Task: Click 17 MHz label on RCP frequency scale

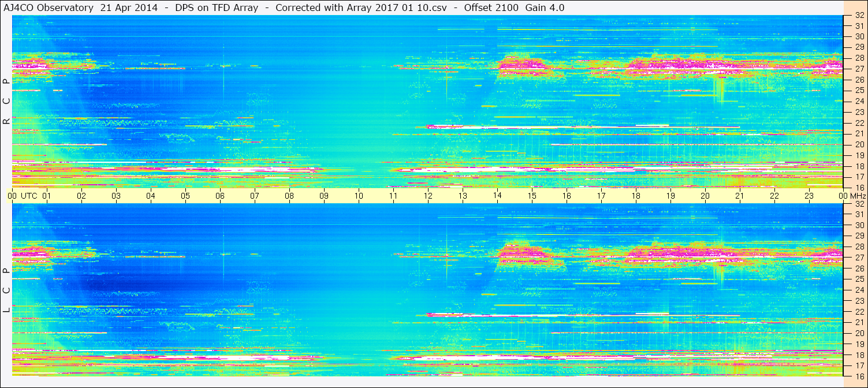Action: pos(859,177)
